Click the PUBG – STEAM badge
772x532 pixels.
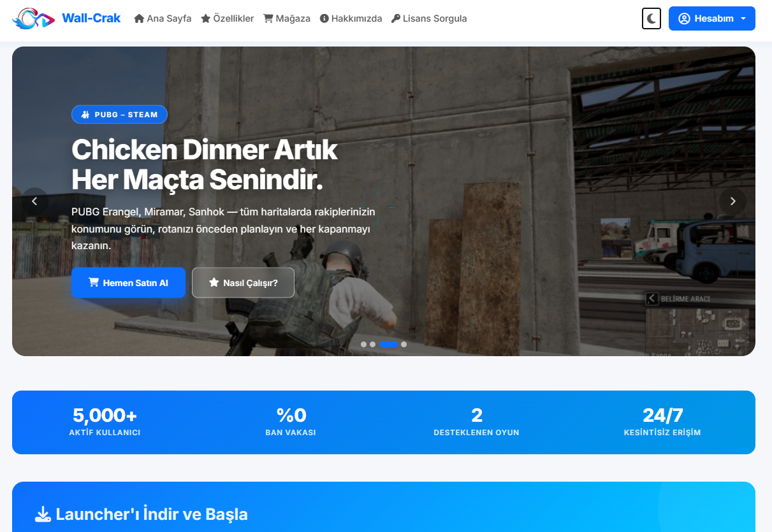119,115
